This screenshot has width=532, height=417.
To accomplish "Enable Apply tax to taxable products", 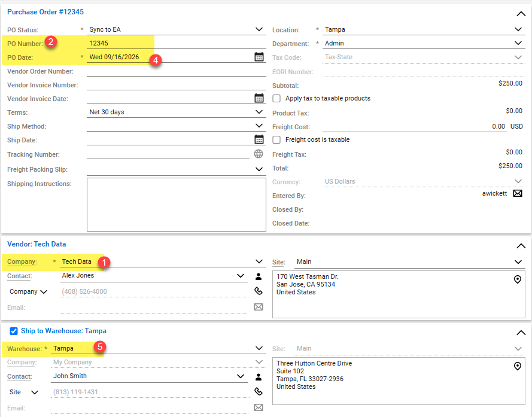I will 276,98.
